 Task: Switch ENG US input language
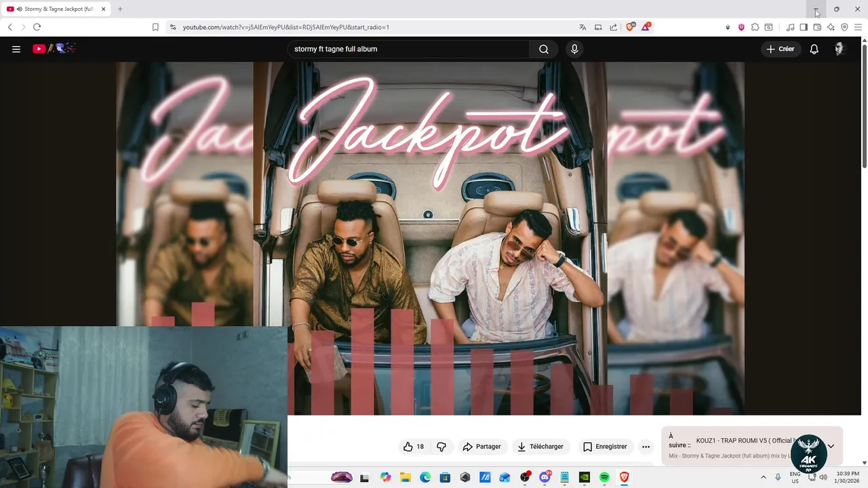[x=795, y=477]
